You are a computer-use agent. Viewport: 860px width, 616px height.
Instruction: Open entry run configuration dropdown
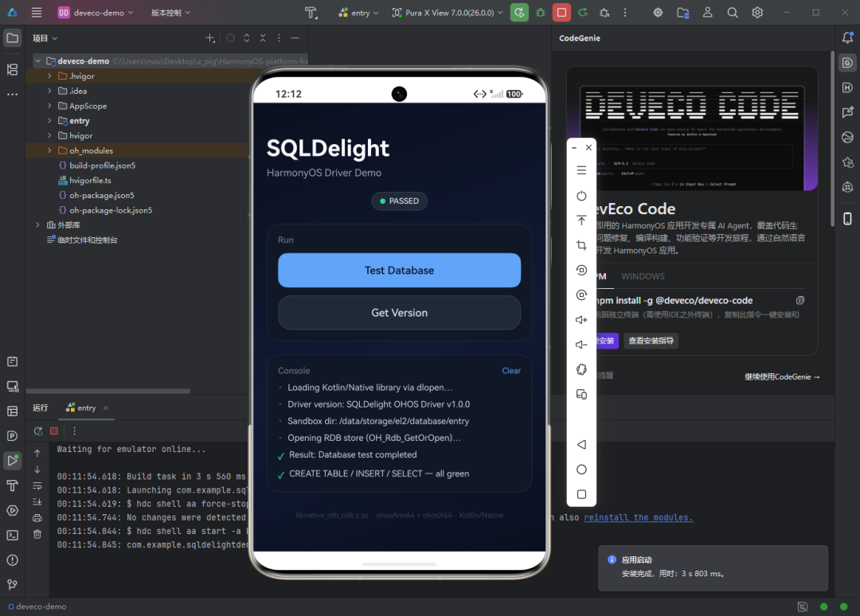[358, 13]
